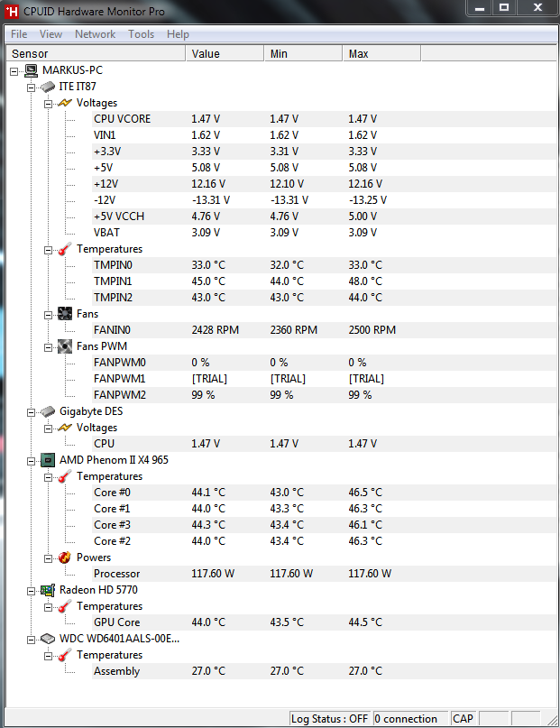Collapse the AMD Phenom II X4 965 node
The image size is (560, 728).
tap(31, 462)
